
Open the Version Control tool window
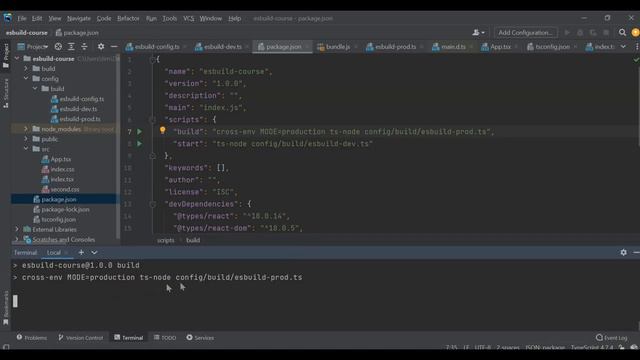[x=80, y=338]
